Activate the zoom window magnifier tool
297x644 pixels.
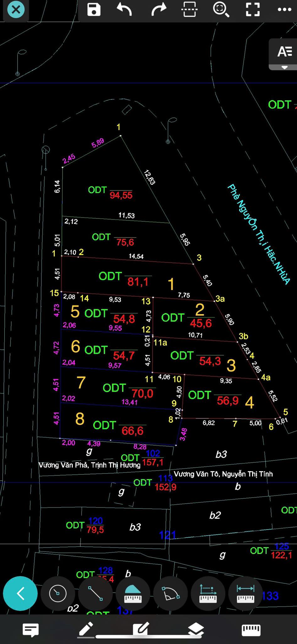click(x=221, y=9)
